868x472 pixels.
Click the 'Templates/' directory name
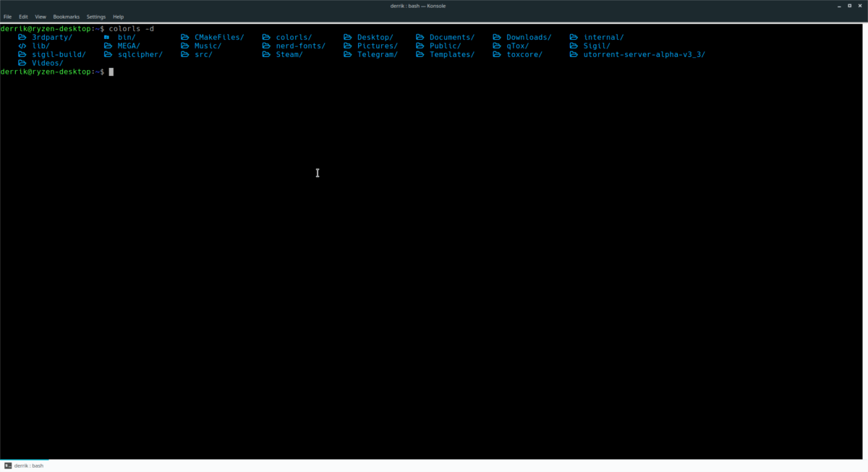[452, 54]
